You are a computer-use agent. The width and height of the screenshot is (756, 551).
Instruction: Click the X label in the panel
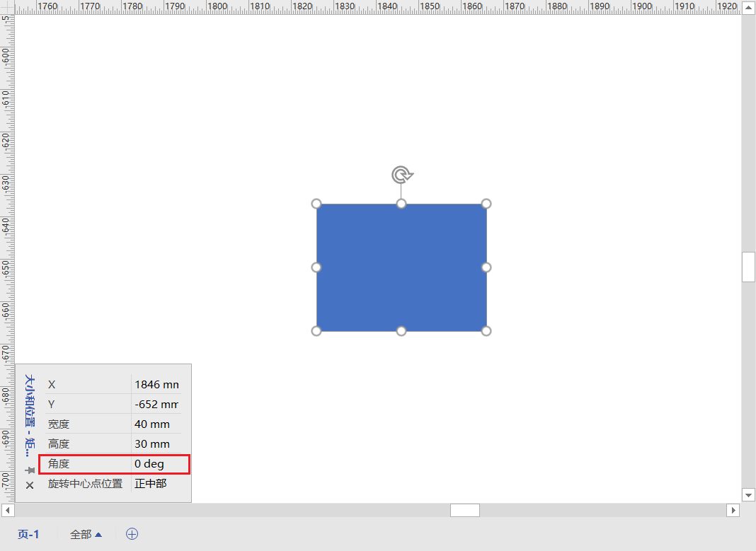(x=52, y=385)
